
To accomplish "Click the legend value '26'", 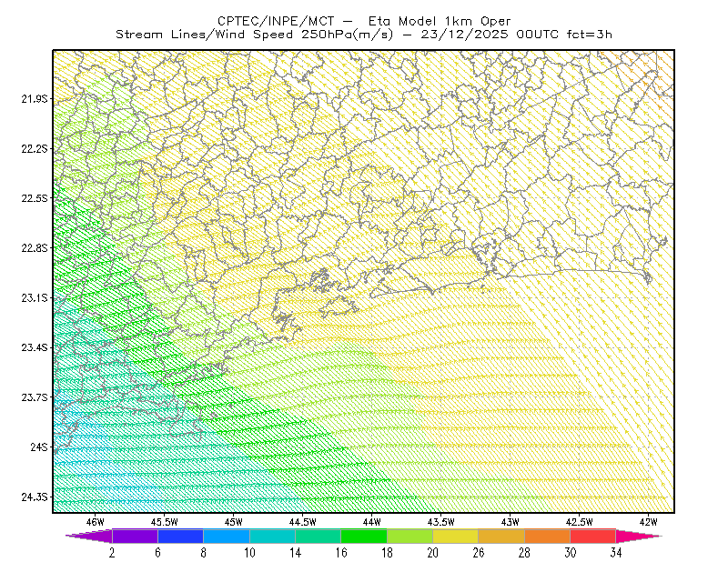I will click(479, 553).
